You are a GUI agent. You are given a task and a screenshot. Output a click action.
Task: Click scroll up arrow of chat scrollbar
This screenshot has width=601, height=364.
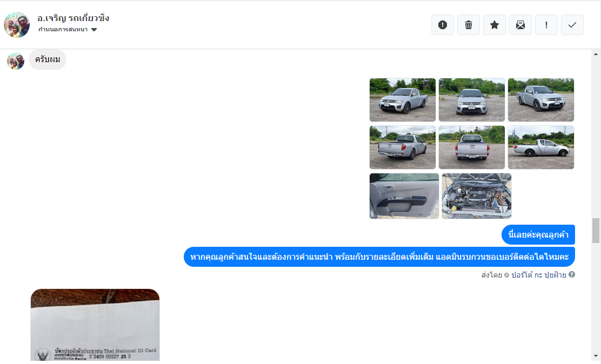(596, 54)
